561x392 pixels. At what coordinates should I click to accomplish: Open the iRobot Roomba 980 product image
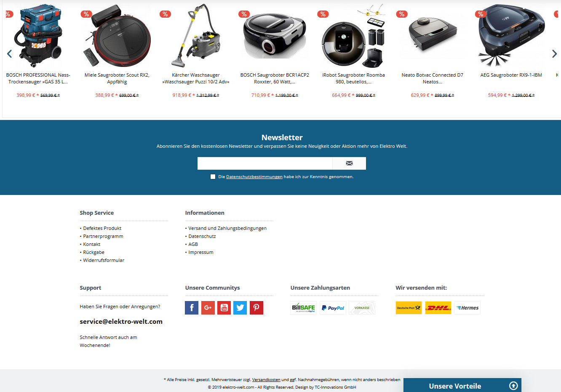coord(353,36)
